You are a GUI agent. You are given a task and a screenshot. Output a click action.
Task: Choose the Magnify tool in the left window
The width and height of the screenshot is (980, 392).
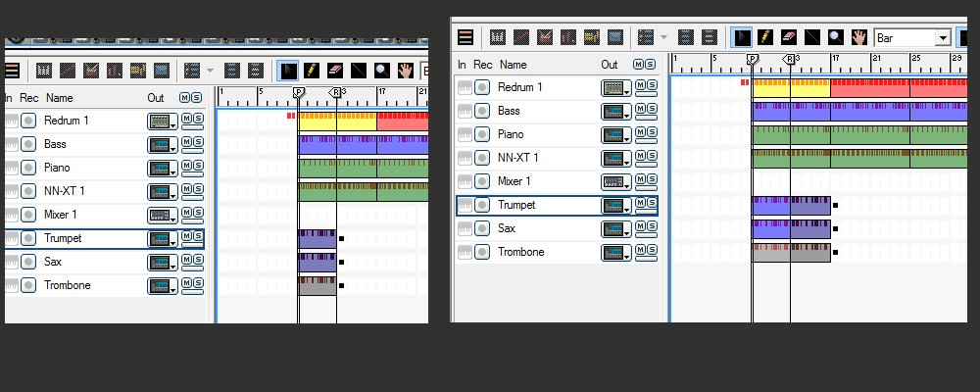[x=383, y=71]
